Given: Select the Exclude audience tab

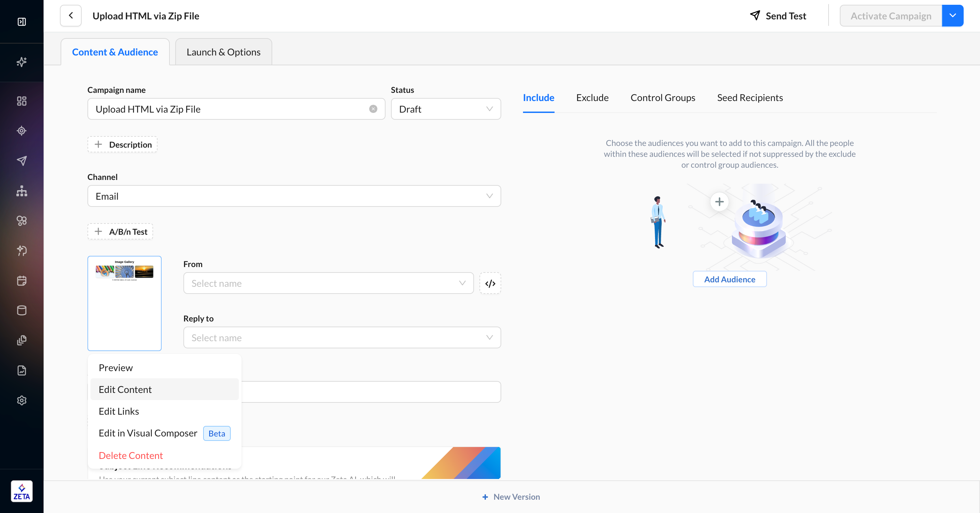Looking at the screenshot, I should [592, 98].
